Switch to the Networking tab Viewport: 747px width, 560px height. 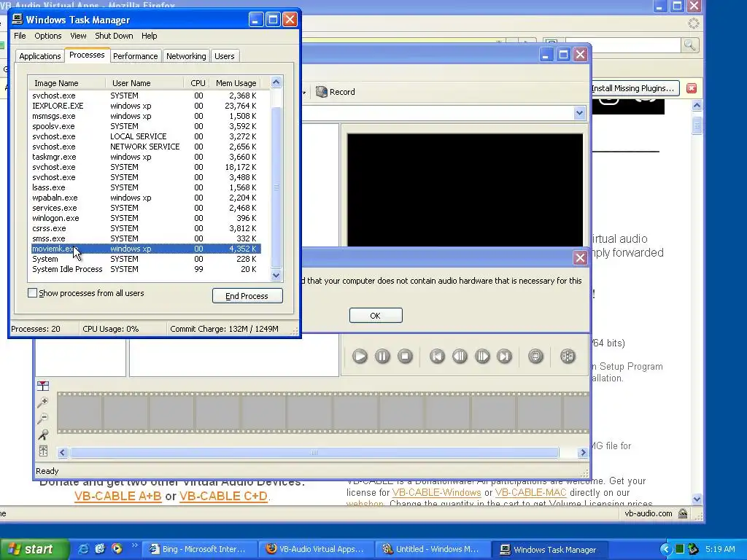click(x=186, y=55)
